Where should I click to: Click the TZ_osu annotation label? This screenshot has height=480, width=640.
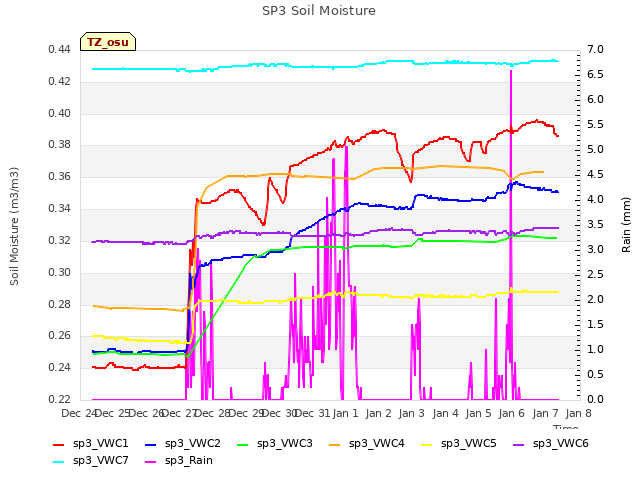click(108, 42)
